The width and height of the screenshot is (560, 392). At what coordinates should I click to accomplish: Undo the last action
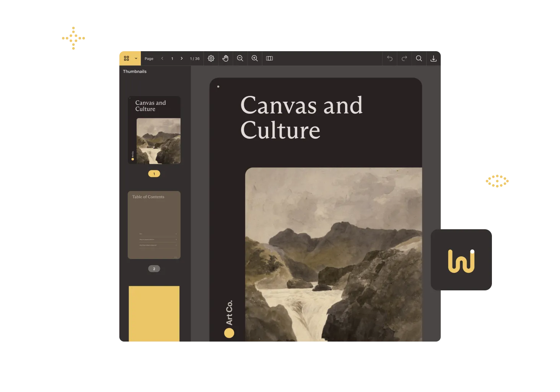click(x=390, y=58)
